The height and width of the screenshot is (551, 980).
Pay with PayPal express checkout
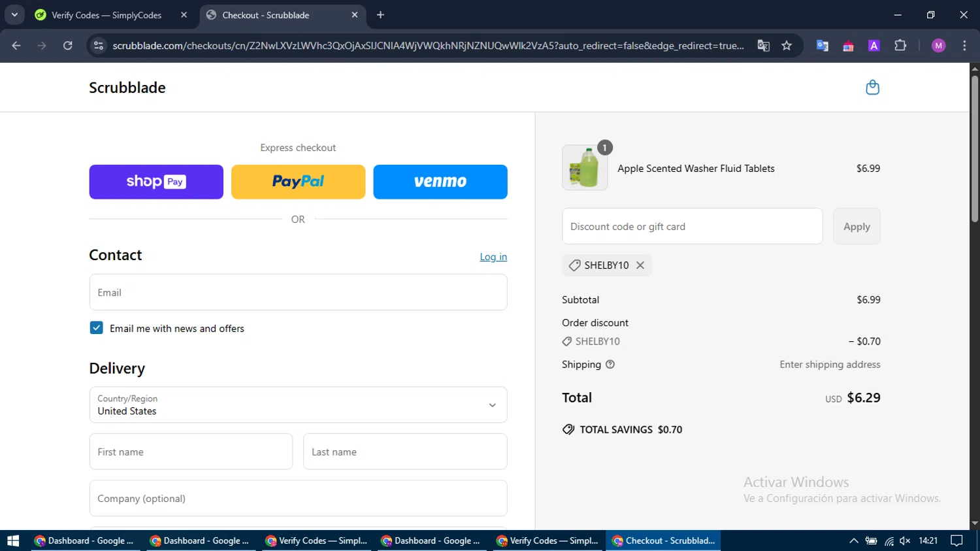pos(298,182)
